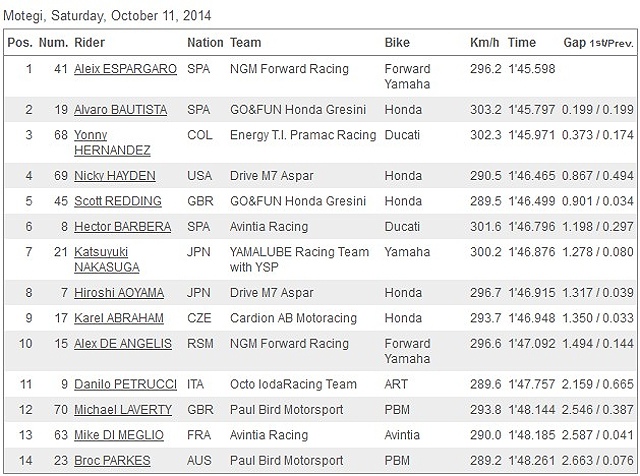Select Hiroshi AOYAMA rider link
This screenshot has height=476, width=640.
pos(119,293)
